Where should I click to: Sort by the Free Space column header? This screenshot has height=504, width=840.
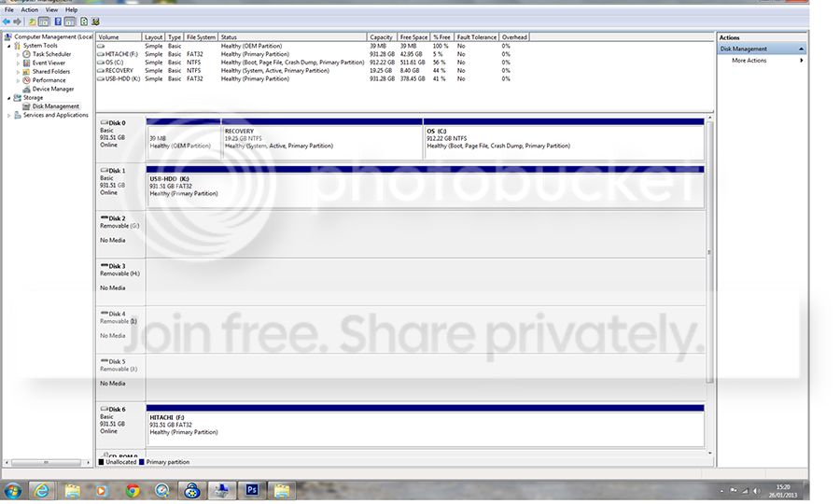413,37
